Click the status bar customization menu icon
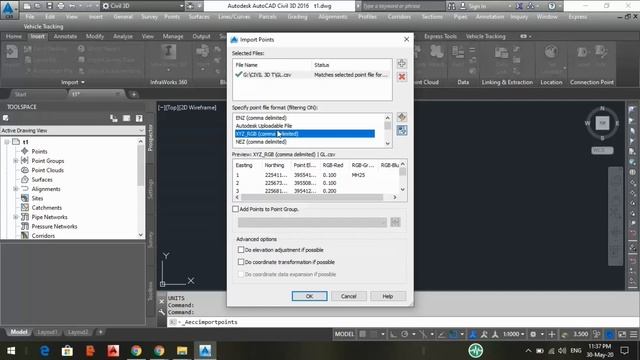 633,334
